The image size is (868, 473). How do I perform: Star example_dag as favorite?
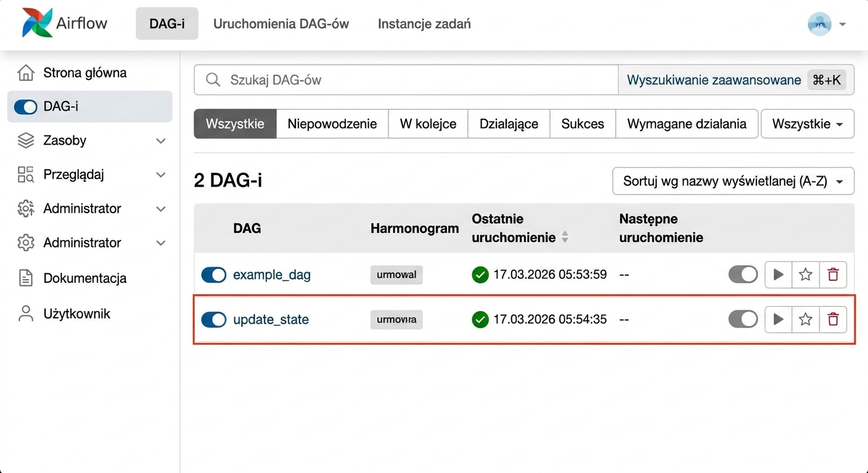click(x=805, y=275)
